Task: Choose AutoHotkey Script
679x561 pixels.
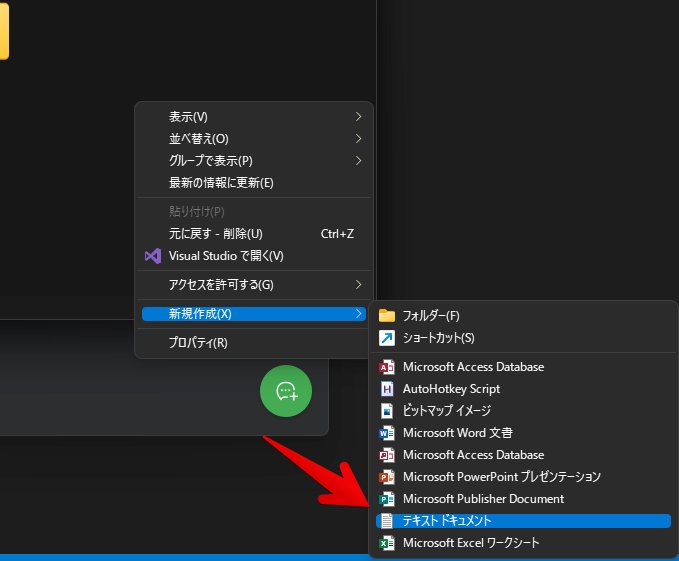Action: 523,389
